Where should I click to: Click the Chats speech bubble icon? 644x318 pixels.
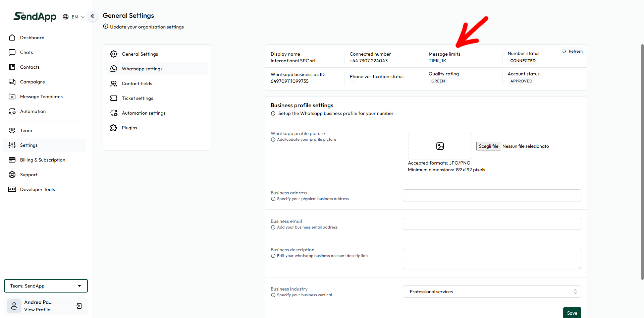coord(12,52)
